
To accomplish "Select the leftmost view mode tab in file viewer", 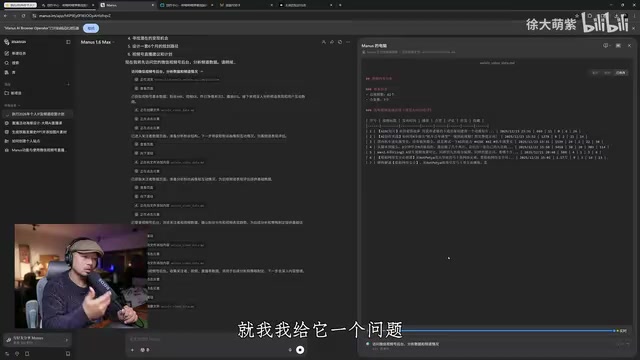I will [595, 73].
